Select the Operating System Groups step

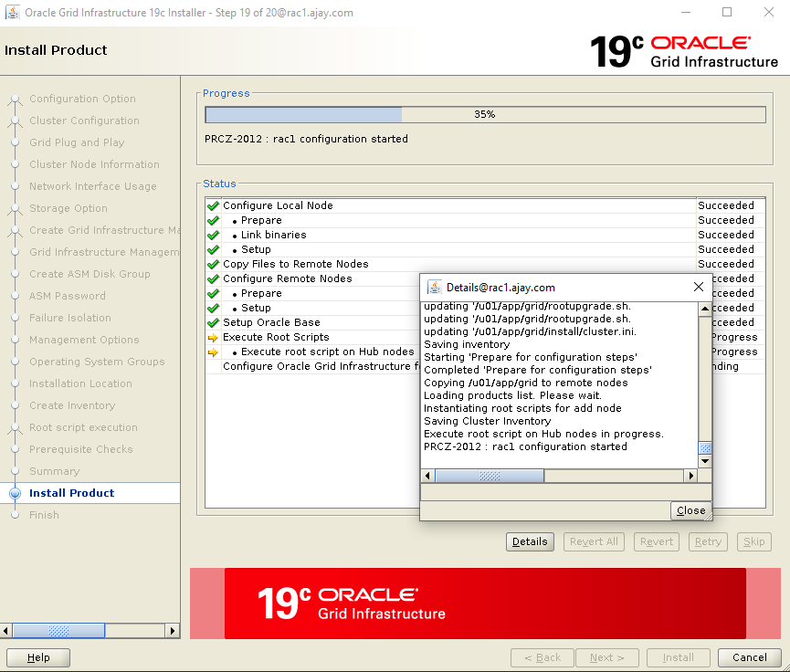click(x=97, y=362)
